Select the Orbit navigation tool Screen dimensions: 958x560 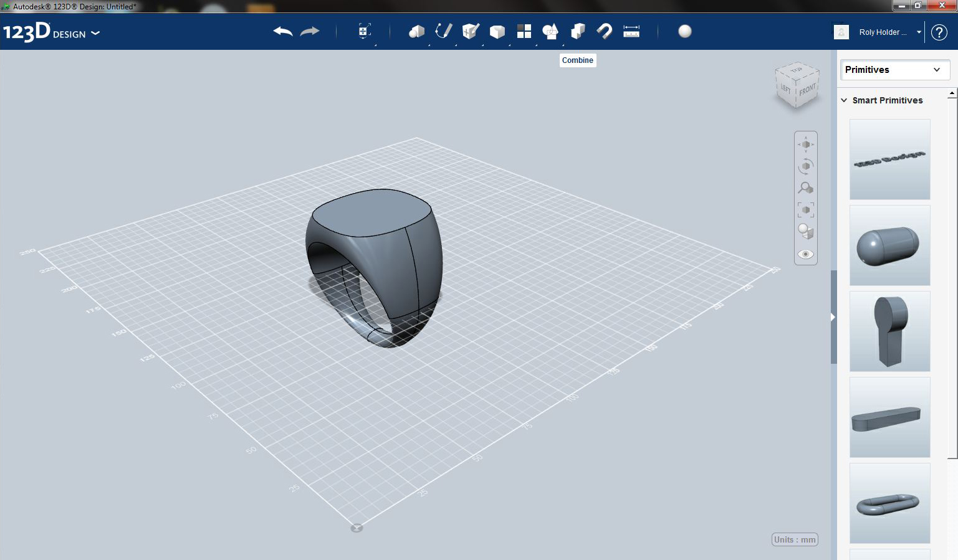pos(806,166)
